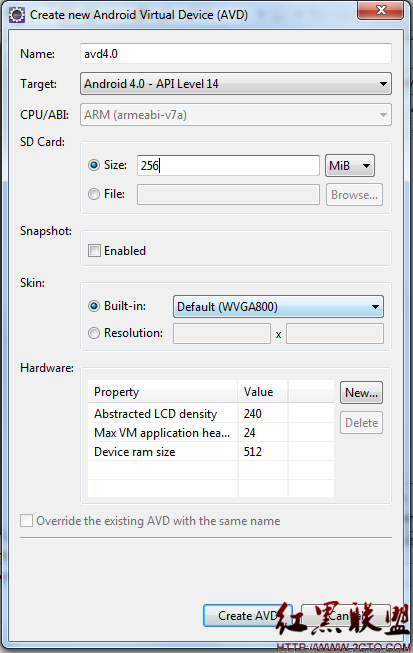Open the CPU/ABI dropdown showing ARM

[236, 115]
